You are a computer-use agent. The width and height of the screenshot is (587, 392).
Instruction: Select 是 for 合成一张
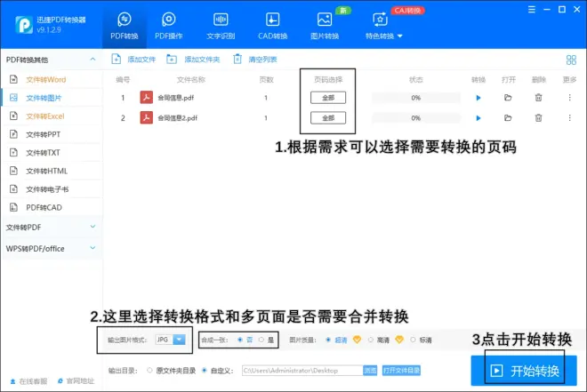(266, 340)
